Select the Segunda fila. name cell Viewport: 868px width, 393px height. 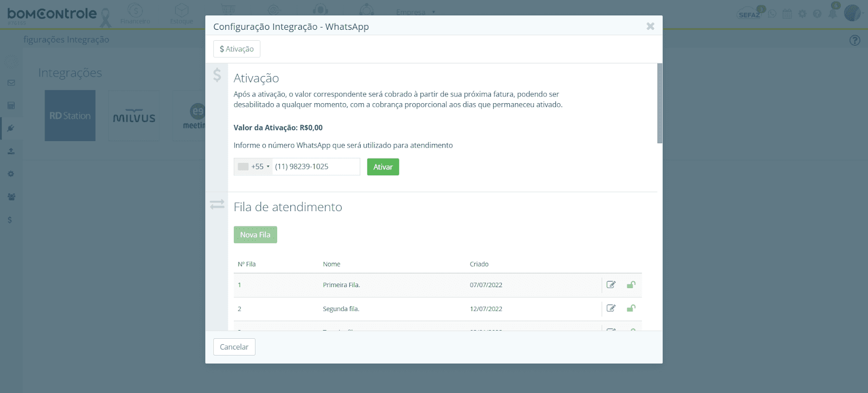pos(341,309)
